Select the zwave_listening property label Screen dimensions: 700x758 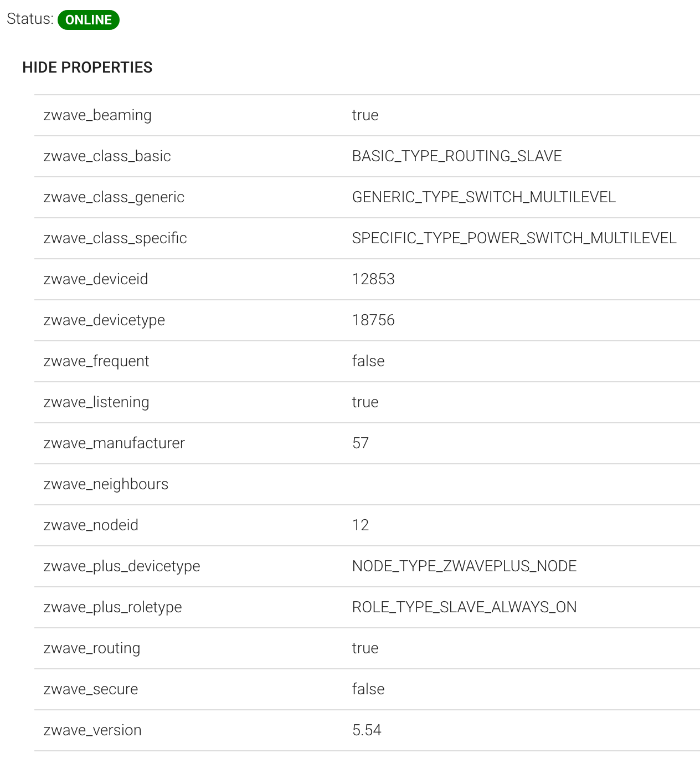pyautogui.click(x=96, y=402)
